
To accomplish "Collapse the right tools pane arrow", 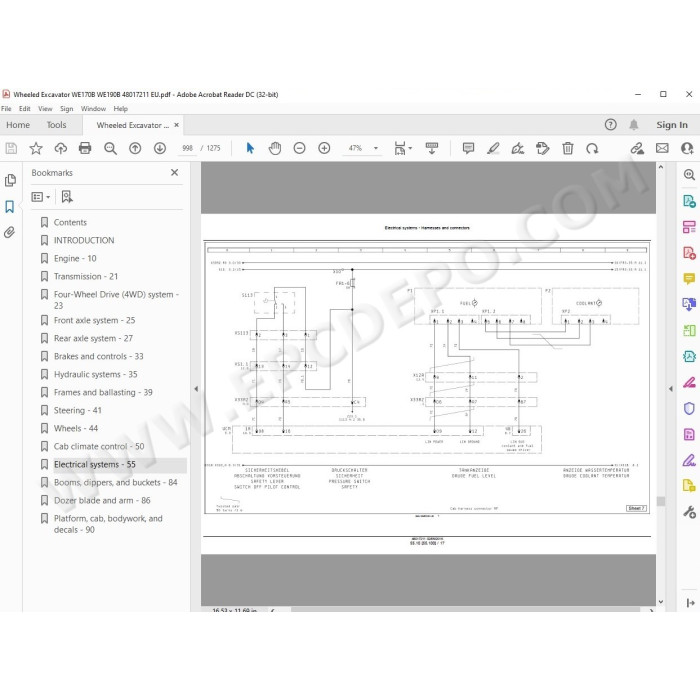I will (x=671, y=389).
